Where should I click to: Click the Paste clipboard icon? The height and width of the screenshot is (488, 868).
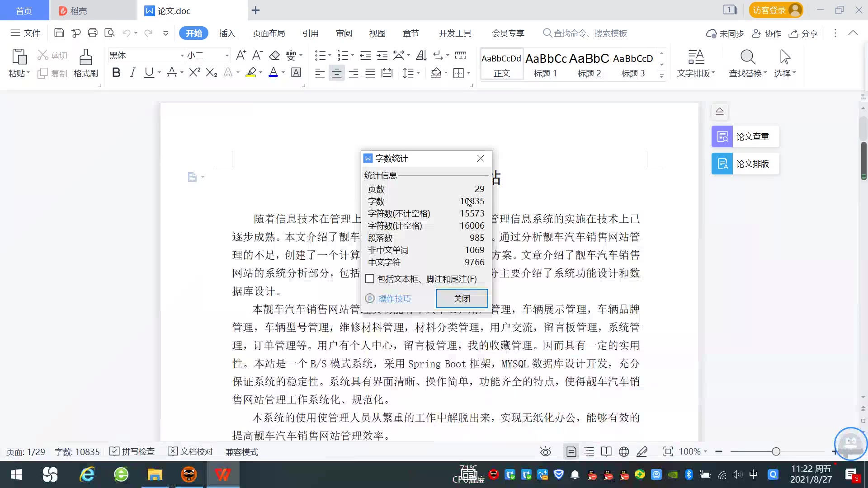click(19, 57)
